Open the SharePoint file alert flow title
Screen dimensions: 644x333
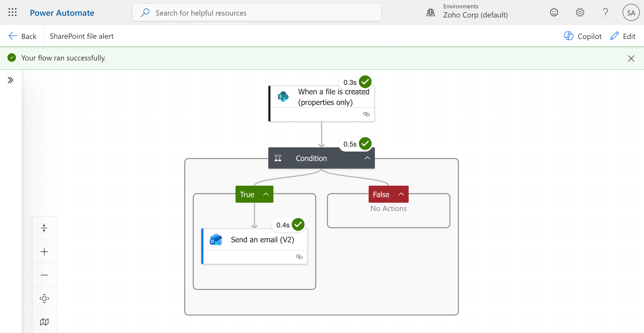pos(81,36)
